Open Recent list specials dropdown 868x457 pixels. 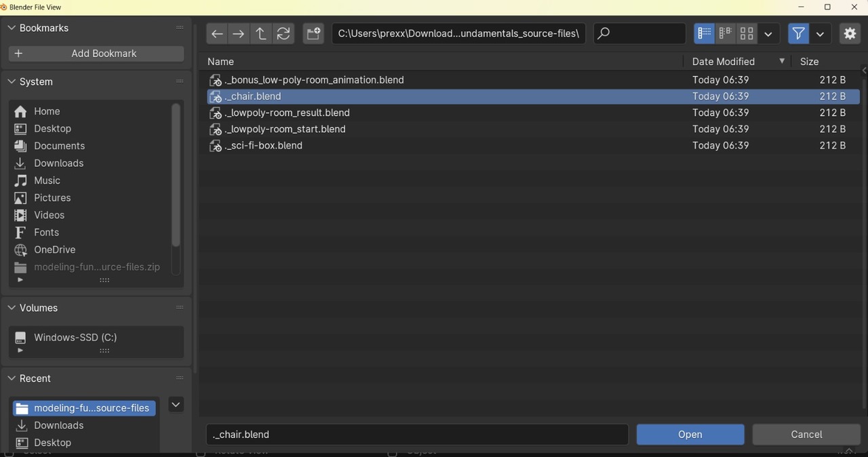pyautogui.click(x=176, y=405)
